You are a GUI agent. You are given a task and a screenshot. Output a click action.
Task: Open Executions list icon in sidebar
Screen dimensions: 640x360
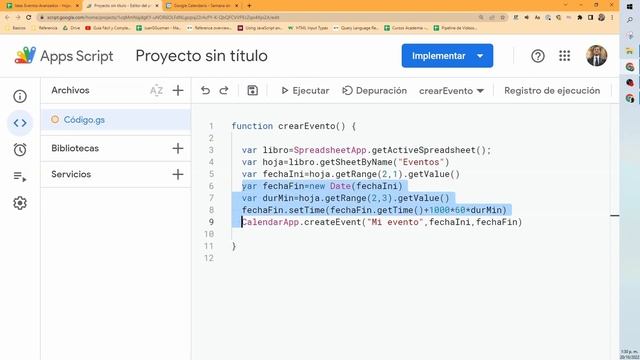tap(20, 176)
